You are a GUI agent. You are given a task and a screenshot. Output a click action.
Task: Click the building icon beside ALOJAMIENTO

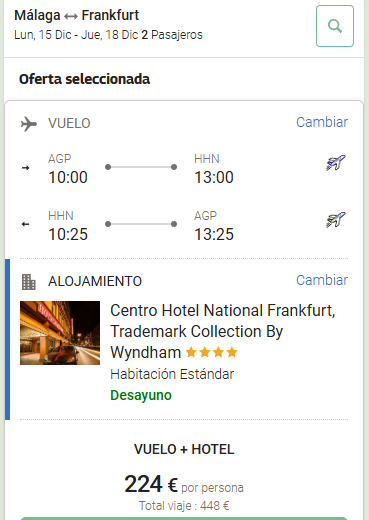coord(29,282)
